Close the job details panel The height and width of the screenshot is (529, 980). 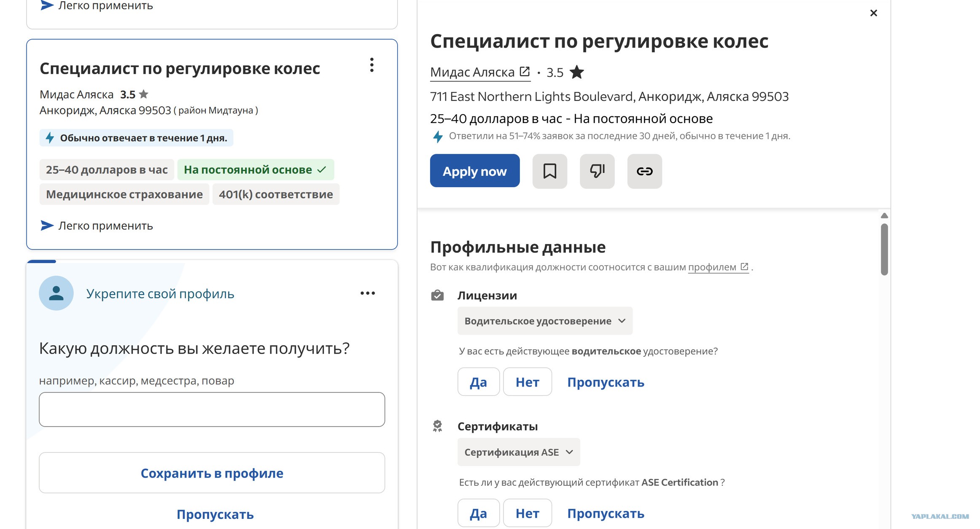(873, 13)
